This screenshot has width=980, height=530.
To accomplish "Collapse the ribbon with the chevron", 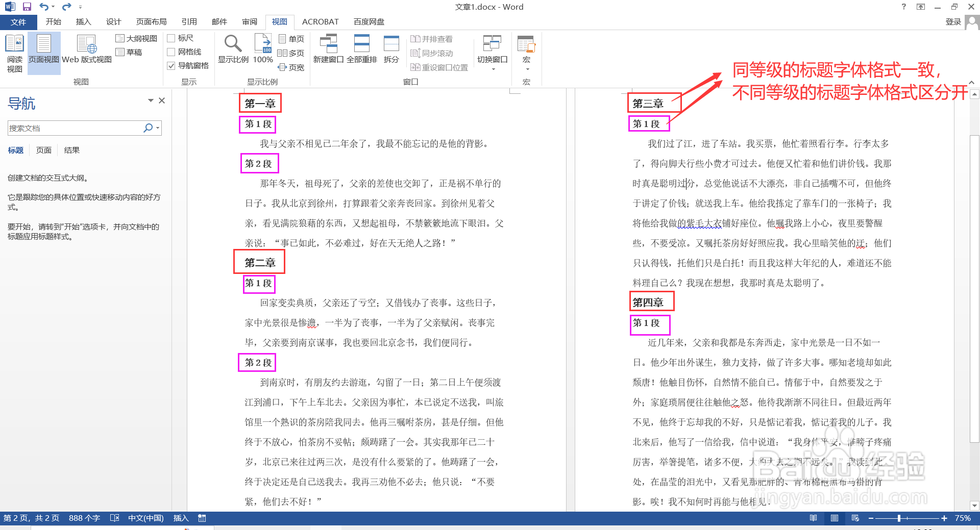I will tap(971, 82).
